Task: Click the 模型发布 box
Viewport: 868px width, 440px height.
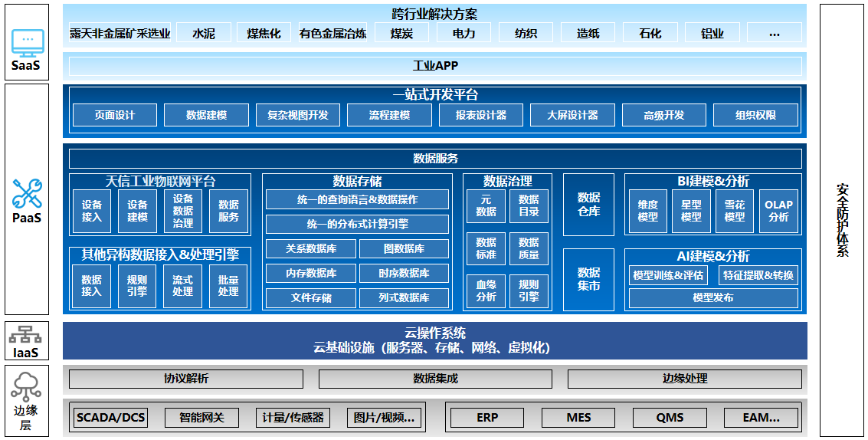Action: [712, 297]
